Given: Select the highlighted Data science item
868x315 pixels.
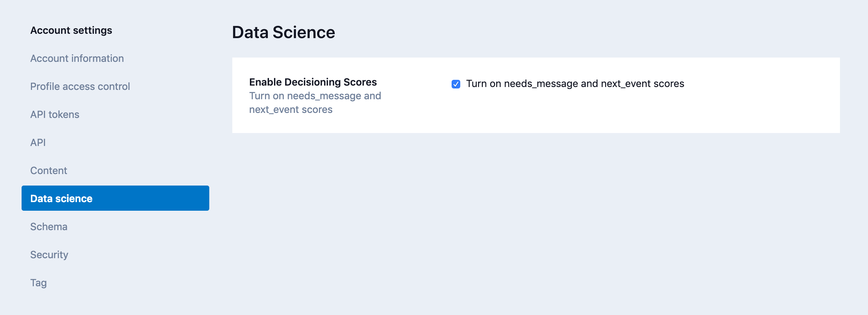Looking at the screenshot, I should 61,198.
